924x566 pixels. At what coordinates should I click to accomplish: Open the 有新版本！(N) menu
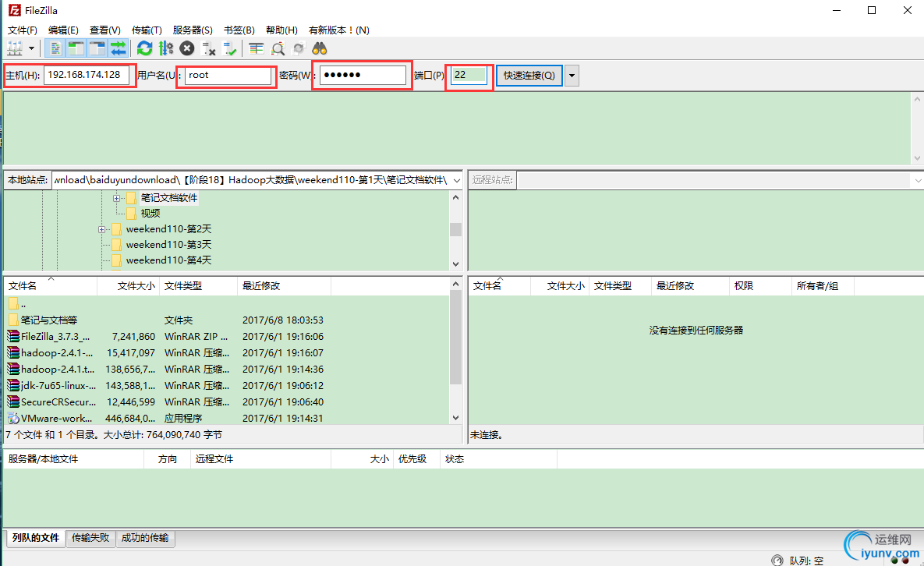[x=339, y=30]
